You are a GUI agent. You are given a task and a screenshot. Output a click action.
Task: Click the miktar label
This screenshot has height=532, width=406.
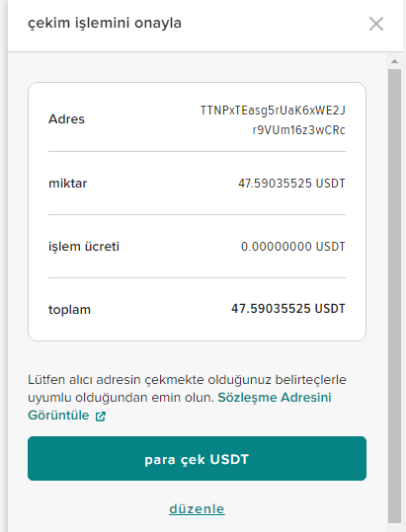pos(68,184)
